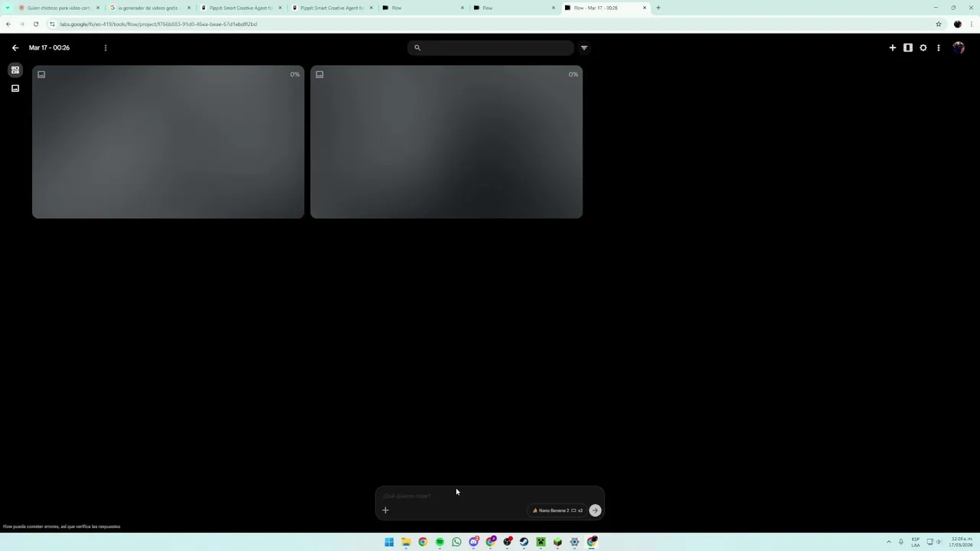
Task: Add media with the prompt box plus button
Action: [386, 510]
